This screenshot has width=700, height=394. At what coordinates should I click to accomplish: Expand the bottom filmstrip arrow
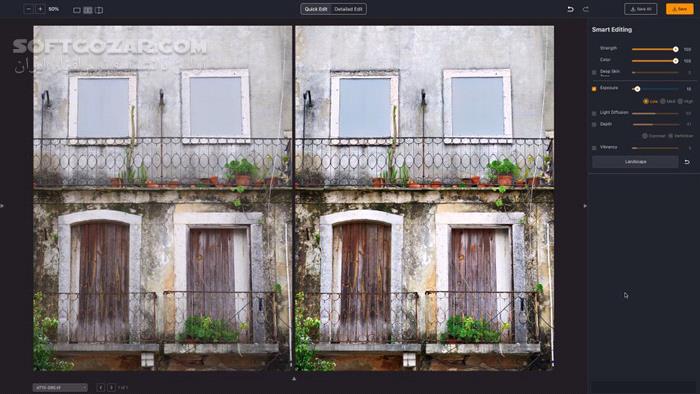click(x=294, y=378)
